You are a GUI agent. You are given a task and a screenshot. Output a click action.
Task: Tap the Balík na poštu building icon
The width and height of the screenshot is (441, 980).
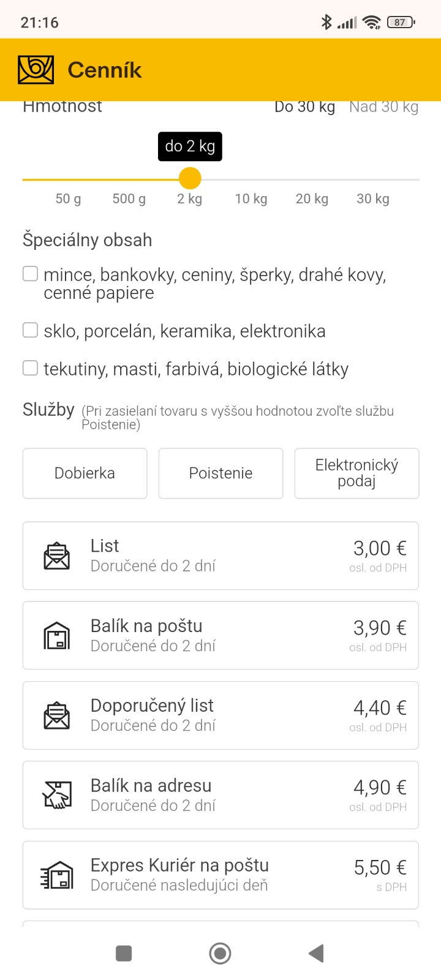pyautogui.click(x=56, y=636)
